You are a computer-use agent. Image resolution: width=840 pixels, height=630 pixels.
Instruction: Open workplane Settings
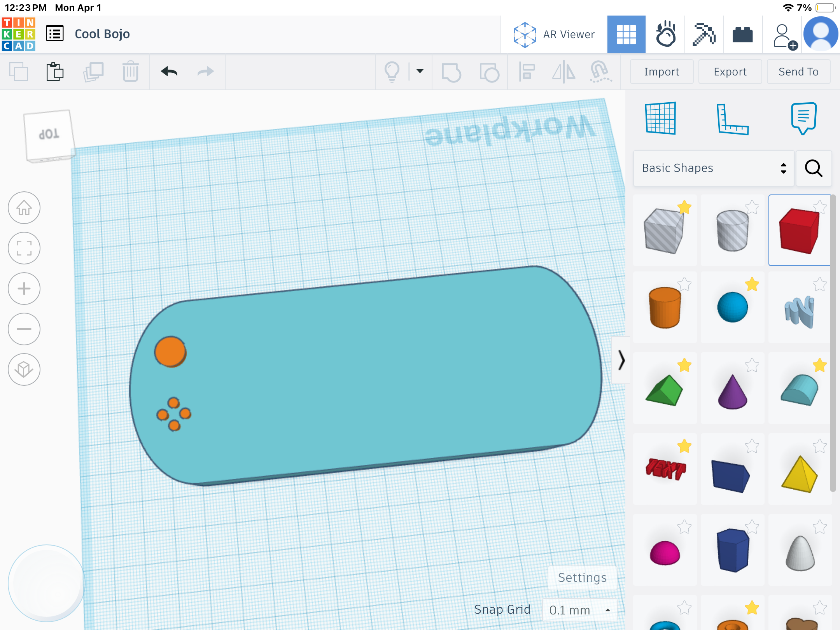tap(582, 577)
